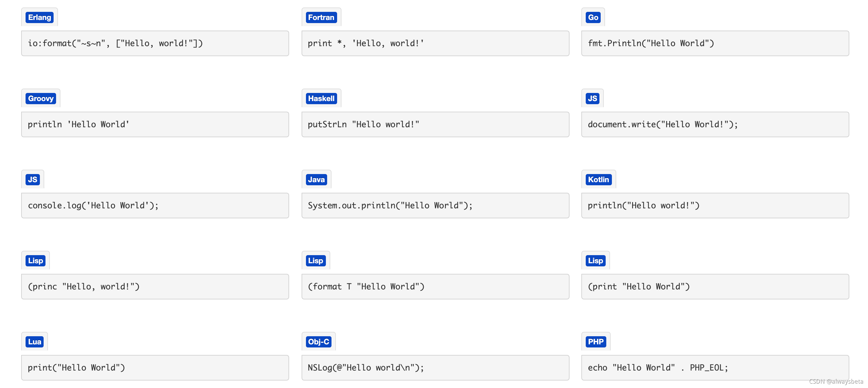Click the Lisp tag above format T code
The height and width of the screenshot is (388, 868).
[316, 260]
